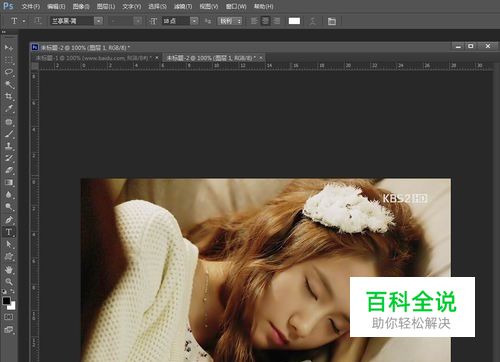The width and height of the screenshot is (500, 362).
Task: Swap foreground and background colors
Action: coord(13,291)
